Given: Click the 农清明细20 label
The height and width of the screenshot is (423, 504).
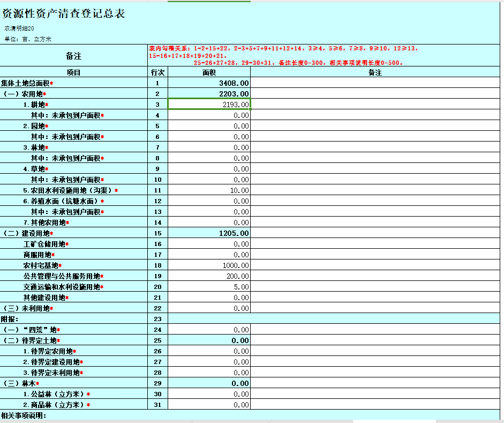Looking at the screenshot, I should pos(19,28).
